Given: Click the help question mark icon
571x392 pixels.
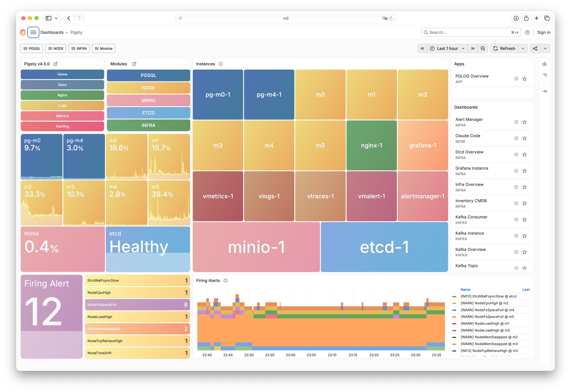Looking at the screenshot, I should (527, 32).
